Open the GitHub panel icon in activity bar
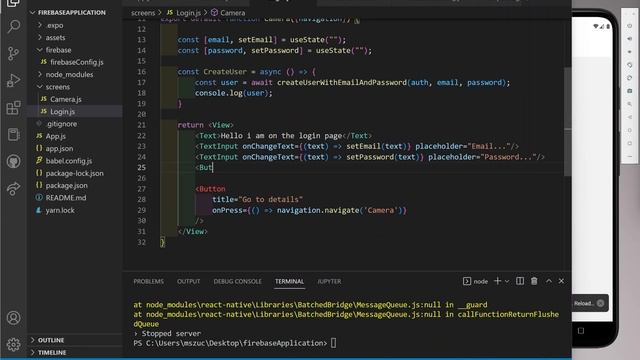 pyautogui.click(x=13, y=162)
